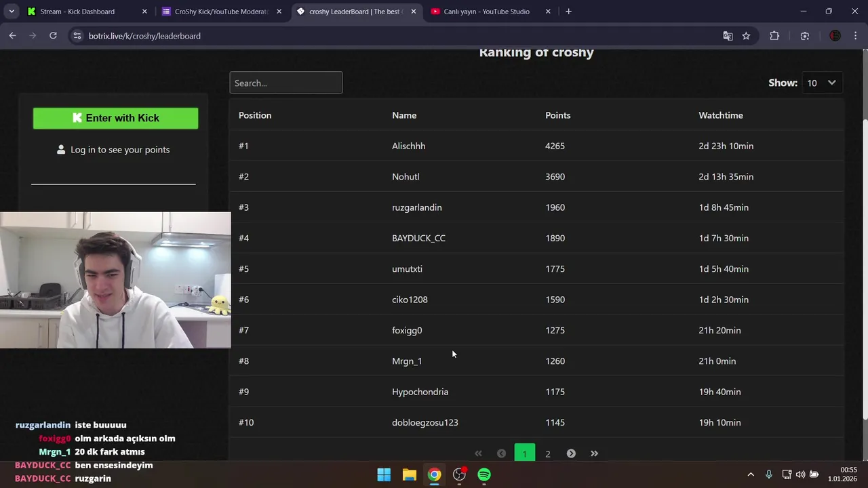
Task: Open File Explorer from the taskbar
Action: (x=409, y=474)
